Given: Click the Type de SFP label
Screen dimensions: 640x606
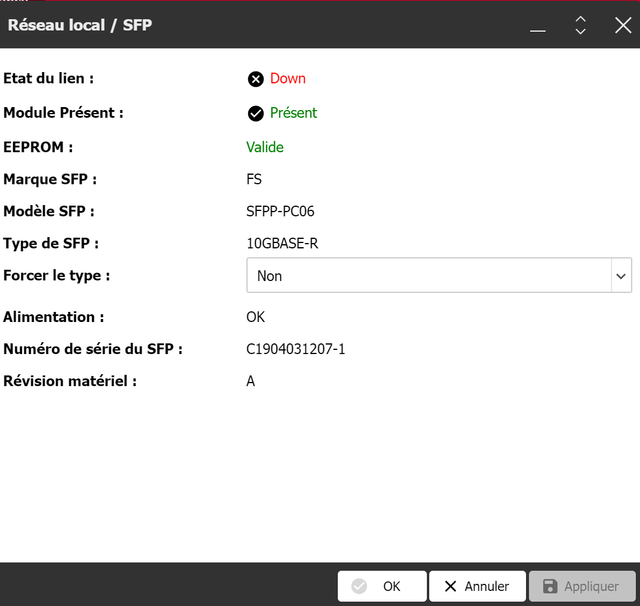Looking at the screenshot, I should (x=51, y=244).
